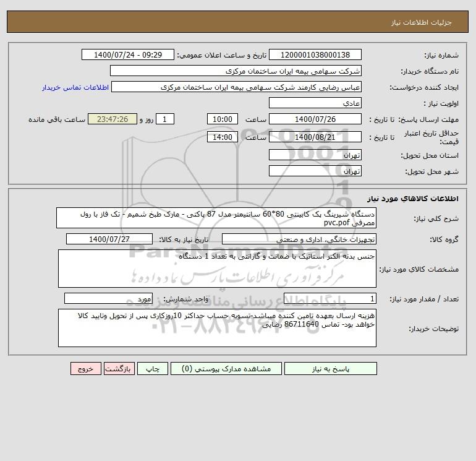Click the تعداد / مقدار مورد نیاز label
Viewport: 476px width, 461px height.
(424, 299)
